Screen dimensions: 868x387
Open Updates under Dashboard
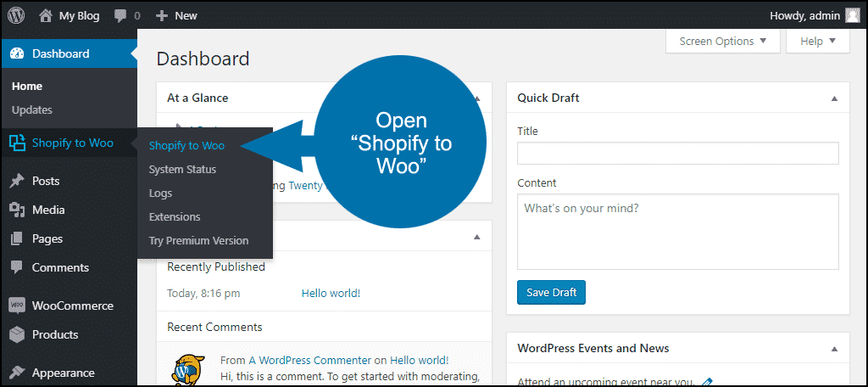pos(32,109)
